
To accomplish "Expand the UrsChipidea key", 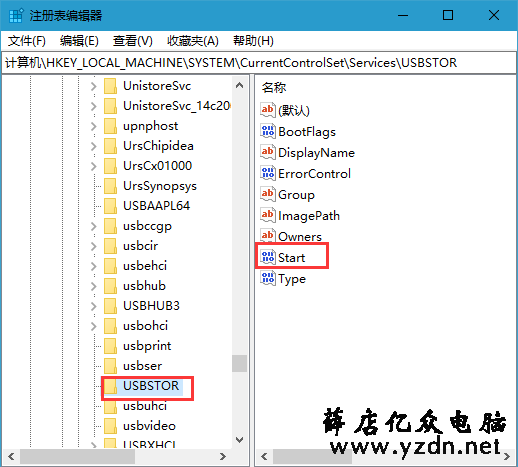I will [x=94, y=146].
